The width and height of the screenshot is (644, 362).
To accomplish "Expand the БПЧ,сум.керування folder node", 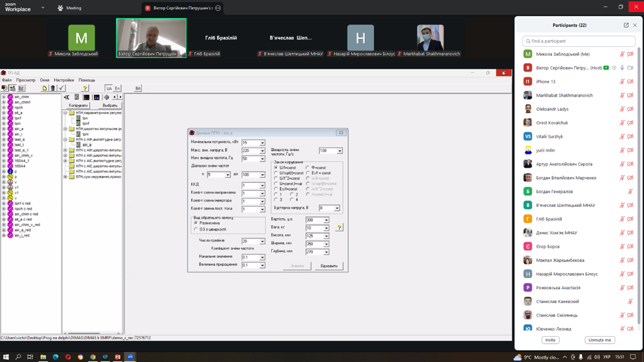I will coord(65,177).
